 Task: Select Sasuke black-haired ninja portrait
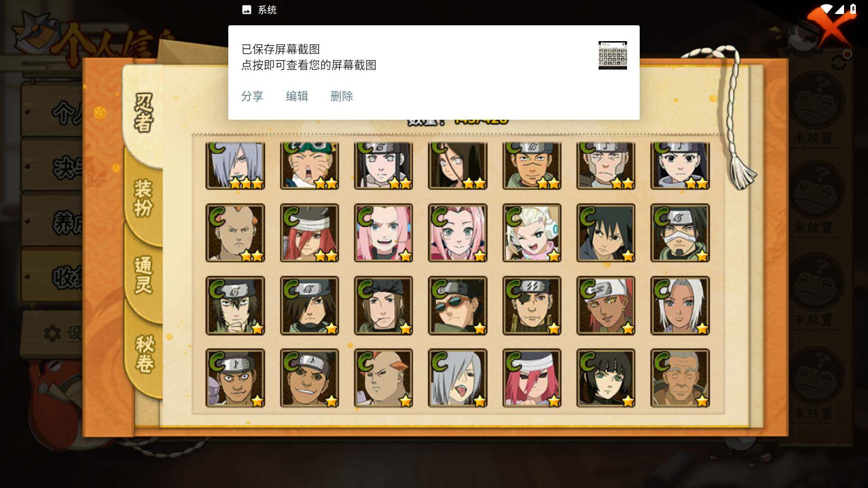pyautogui.click(x=606, y=233)
